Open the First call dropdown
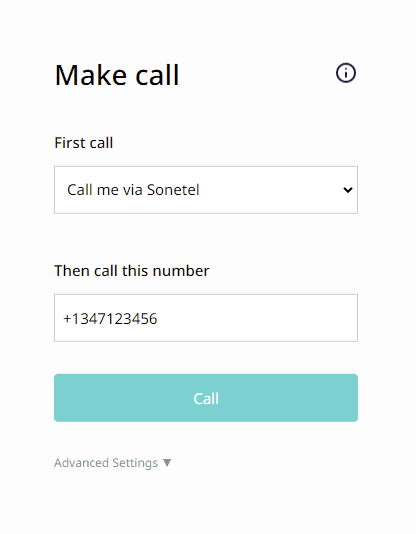 point(206,190)
